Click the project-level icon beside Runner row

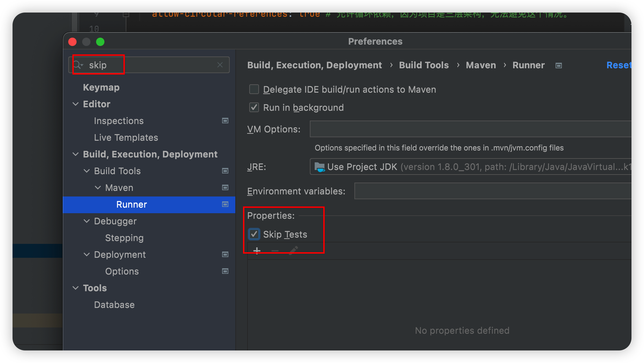(x=225, y=204)
